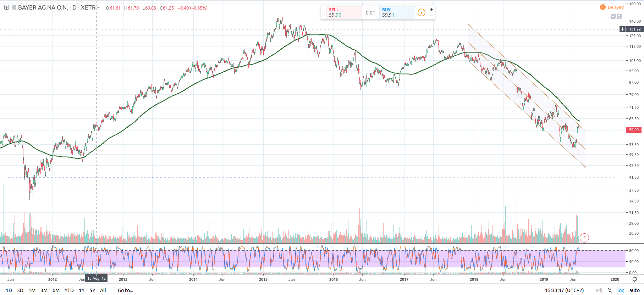Click the up-down arrows pane button under Delayed
644x295 pixels.
tap(619, 16)
